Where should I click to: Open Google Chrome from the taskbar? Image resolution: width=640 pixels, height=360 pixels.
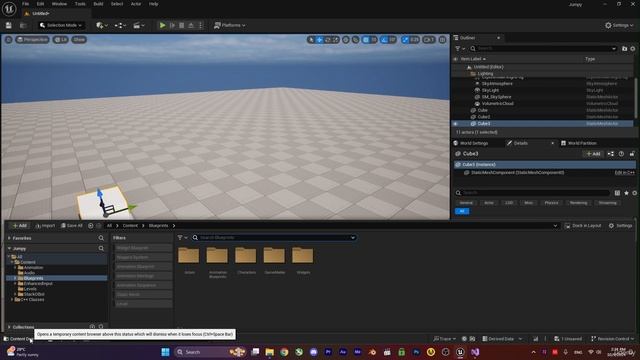point(284,352)
